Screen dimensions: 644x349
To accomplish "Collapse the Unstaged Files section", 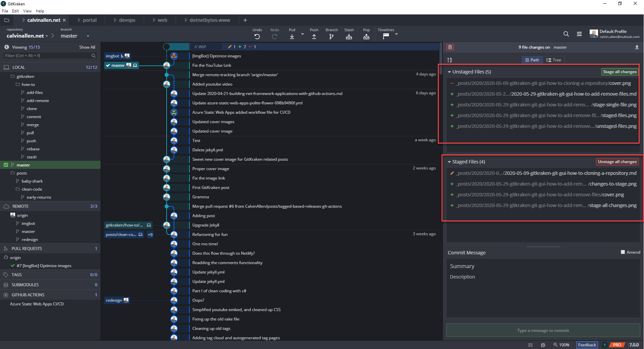I will [450, 72].
